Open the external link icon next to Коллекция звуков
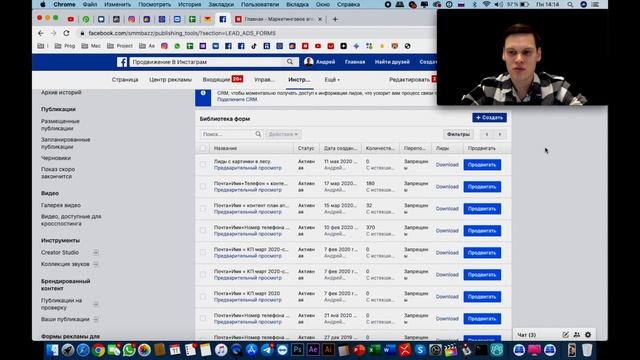This screenshot has width=640, height=360. click(96, 264)
